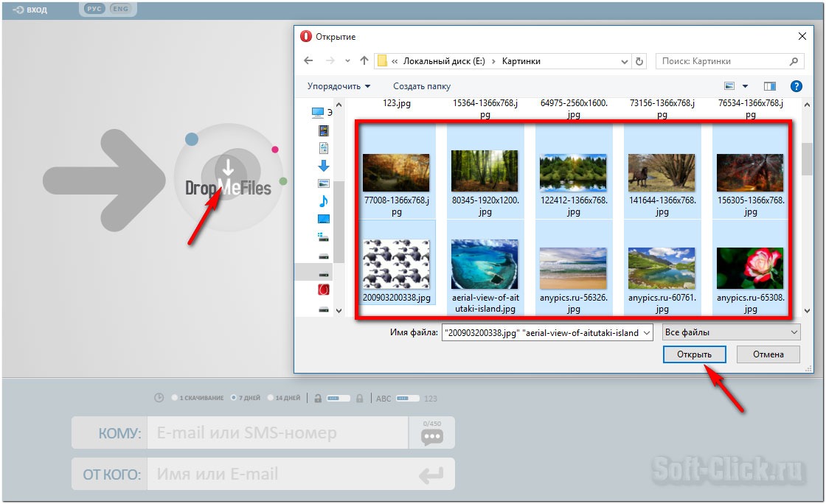Screen dimensions: 826x504
Task: Switch site language to ENG
Action: coord(121,9)
